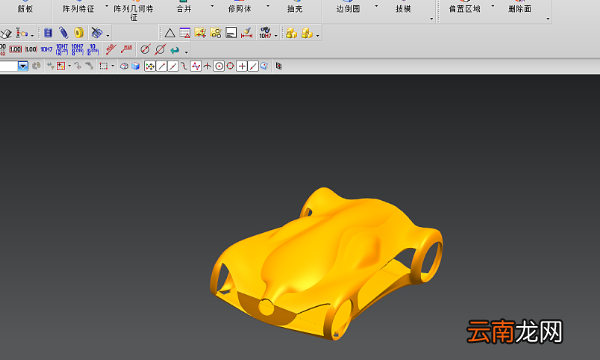Click the 合并 unite command
The image size is (600, 360).
184,8
